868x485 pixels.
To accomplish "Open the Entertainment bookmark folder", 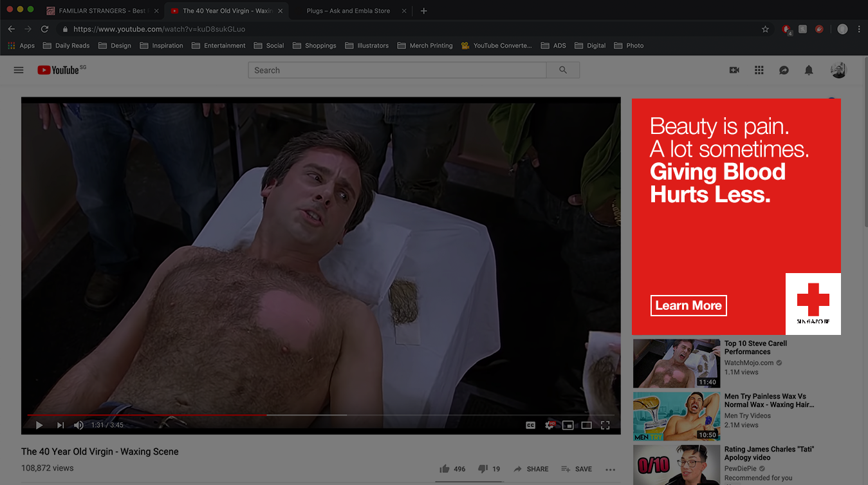I will click(219, 46).
